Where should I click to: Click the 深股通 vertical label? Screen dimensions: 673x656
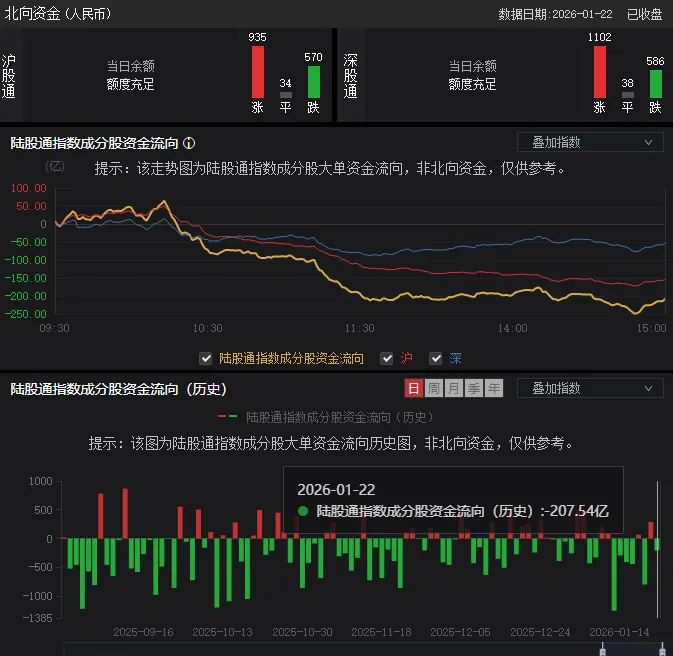coord(351,76)
